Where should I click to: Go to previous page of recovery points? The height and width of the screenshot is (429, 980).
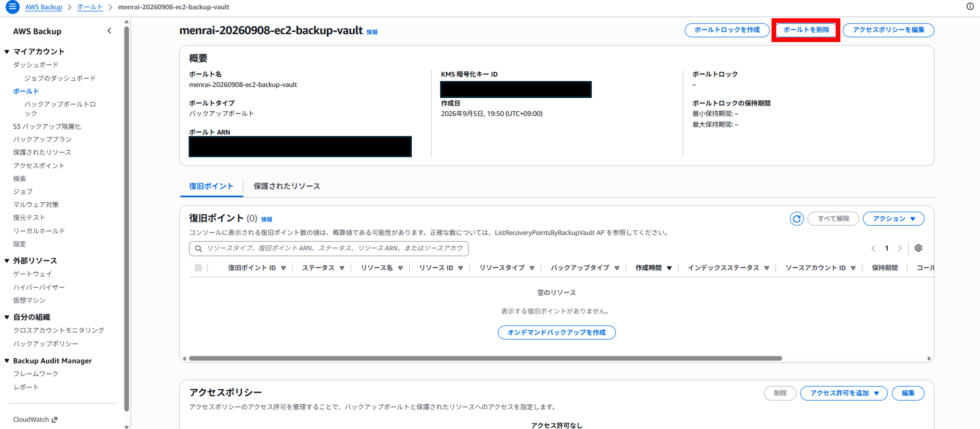click(x=873, y=248)
